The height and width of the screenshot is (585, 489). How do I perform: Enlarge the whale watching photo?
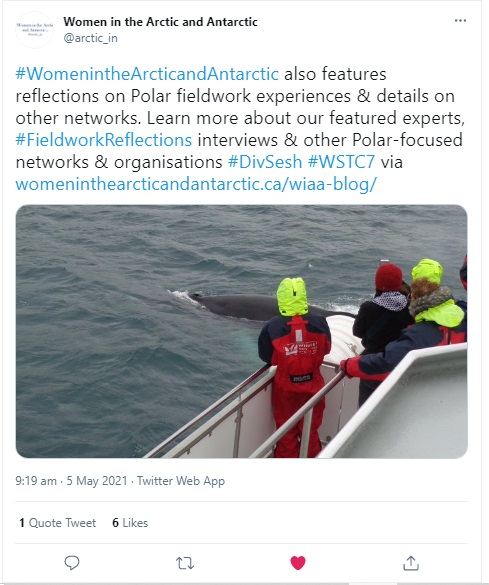241,331
